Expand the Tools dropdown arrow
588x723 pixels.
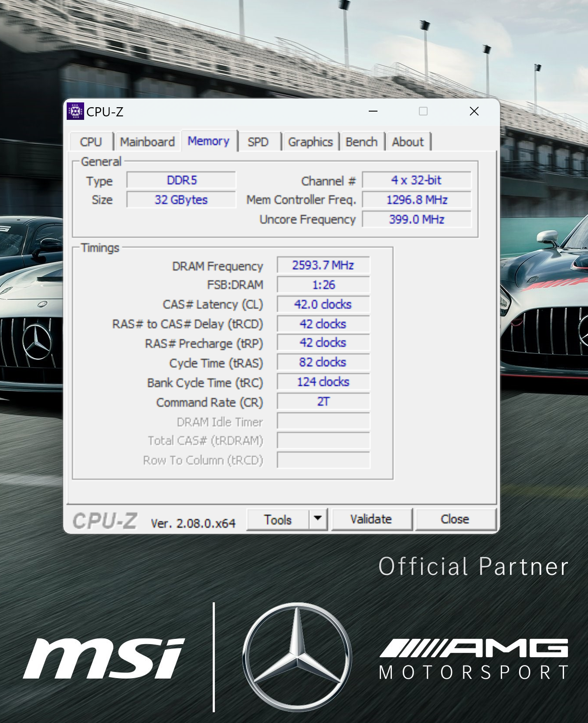318,519
